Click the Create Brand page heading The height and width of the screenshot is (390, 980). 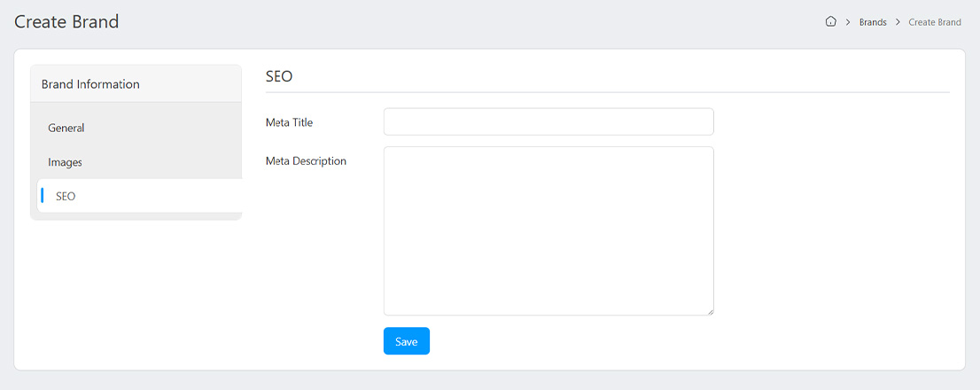[x=66, y=22]
